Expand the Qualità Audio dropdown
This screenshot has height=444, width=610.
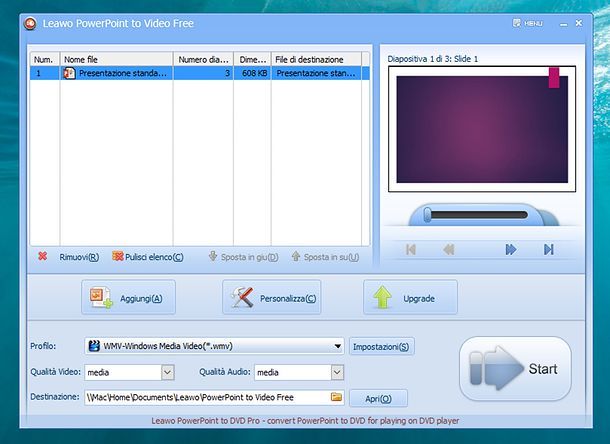(x=337, y=372)
